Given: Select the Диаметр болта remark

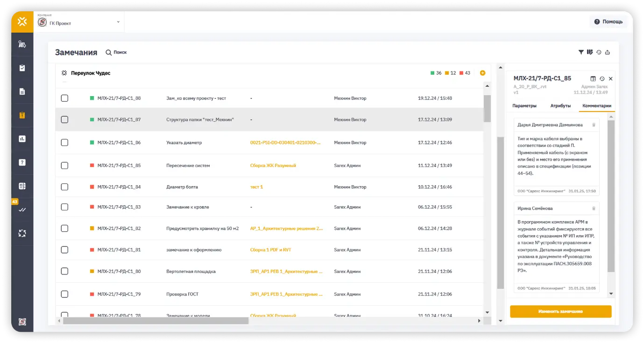Looking at the screenshot, I should (x=182, y=187).
